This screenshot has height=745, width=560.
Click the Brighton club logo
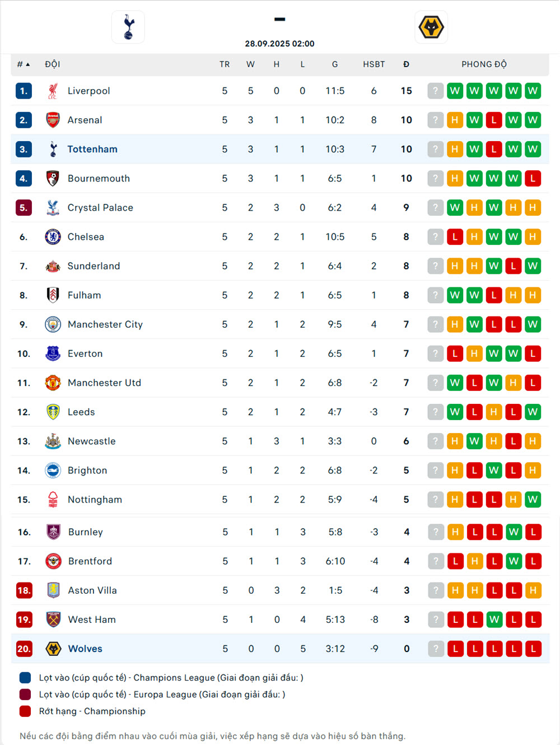coord(53,471)
